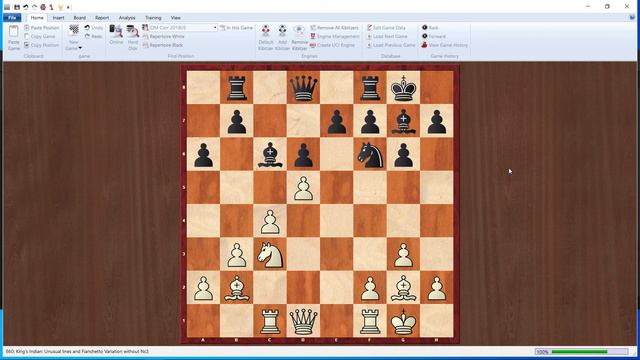Viewport: 640px width, 360px height.
Task: Click Create UCI Engine
Action: [x=333, y=45]
